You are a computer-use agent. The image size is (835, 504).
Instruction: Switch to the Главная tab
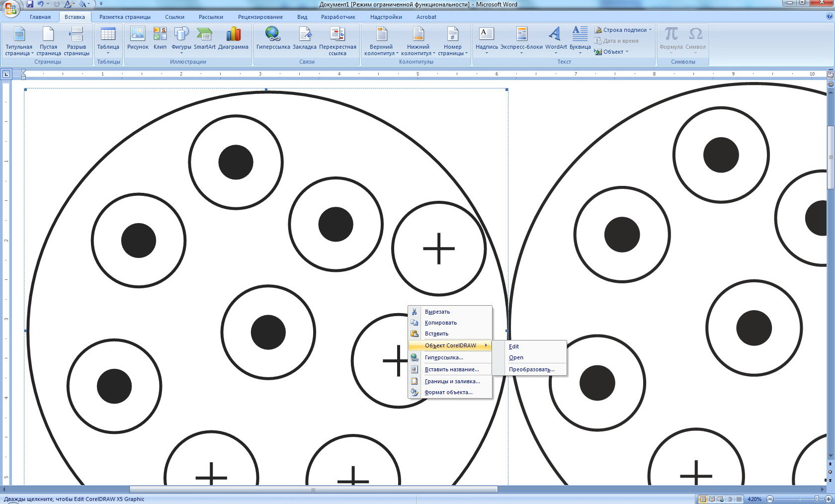[40, 17]
